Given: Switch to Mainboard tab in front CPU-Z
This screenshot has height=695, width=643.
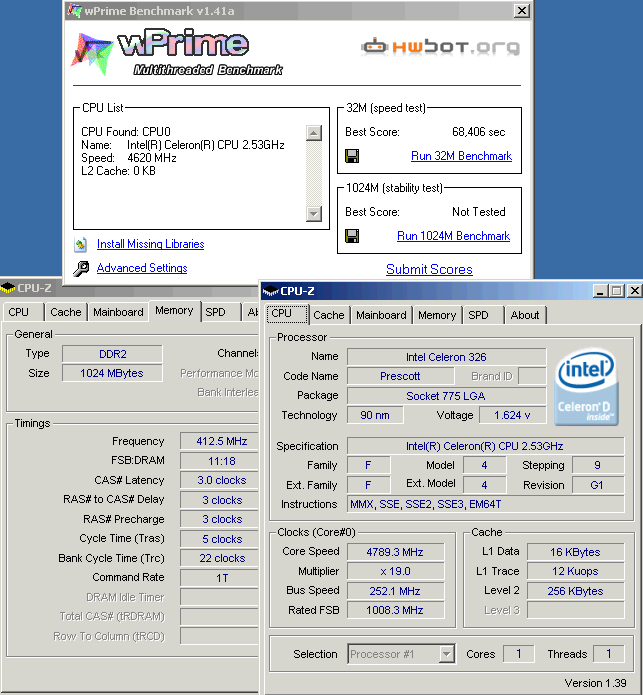Looking at the screenshot, I should (381, 315).
